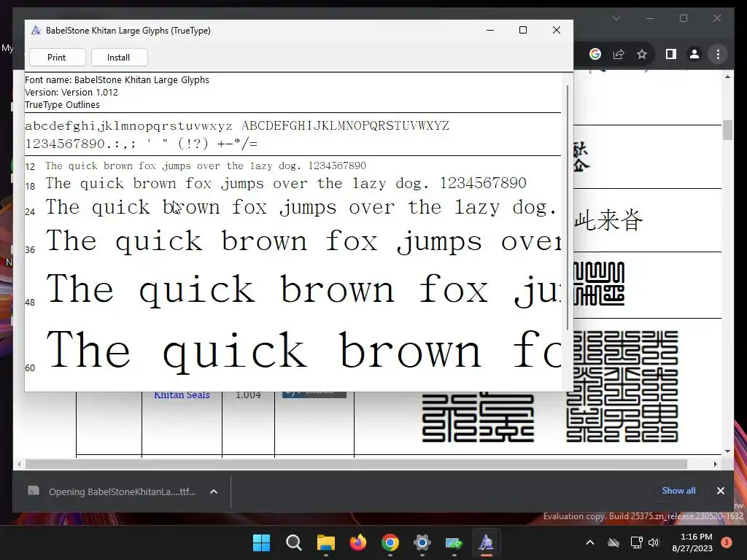Open the green monitor app in taskbar
Viewport: 747px width, 560px height.
(x=454, y=542)
